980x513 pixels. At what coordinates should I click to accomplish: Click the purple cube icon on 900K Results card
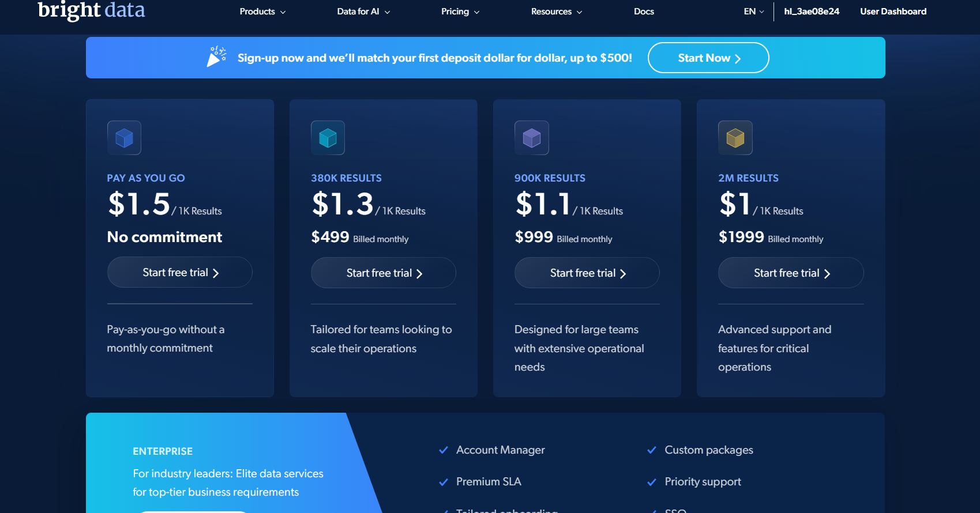(531, 138)
